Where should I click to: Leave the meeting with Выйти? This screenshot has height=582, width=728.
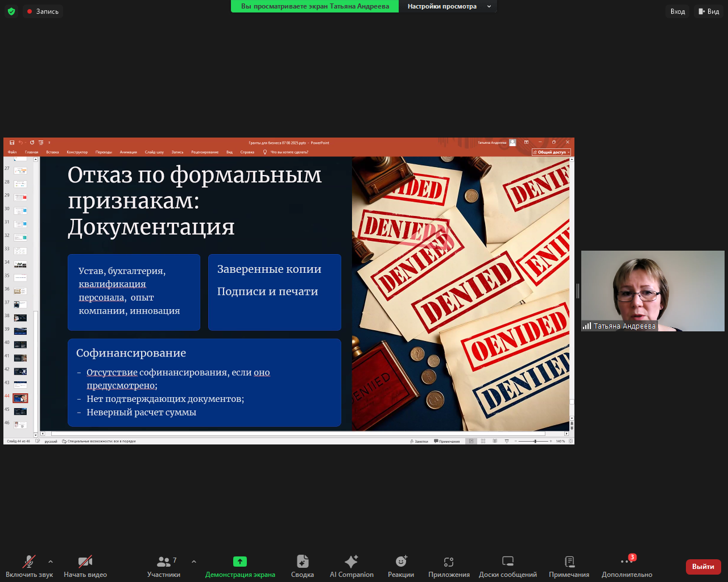click(703, 567)
